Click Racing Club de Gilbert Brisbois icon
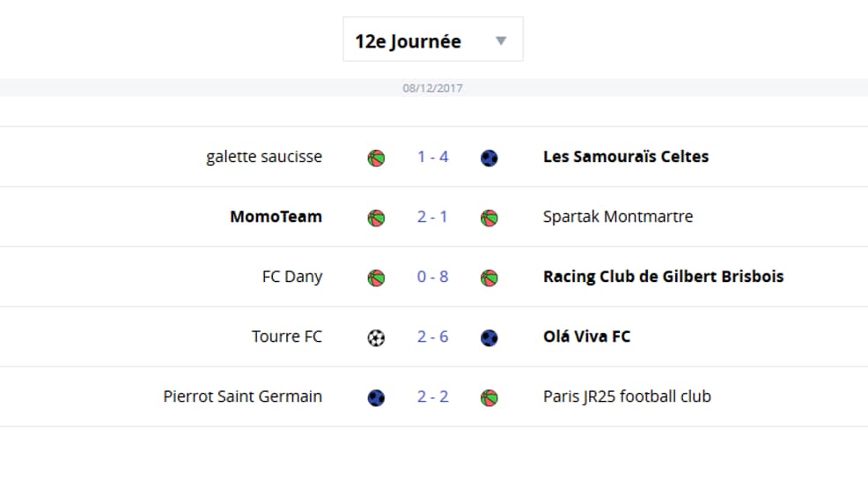Screen dimensions: 868x489 pyautogui.click(x=489, y=278)
